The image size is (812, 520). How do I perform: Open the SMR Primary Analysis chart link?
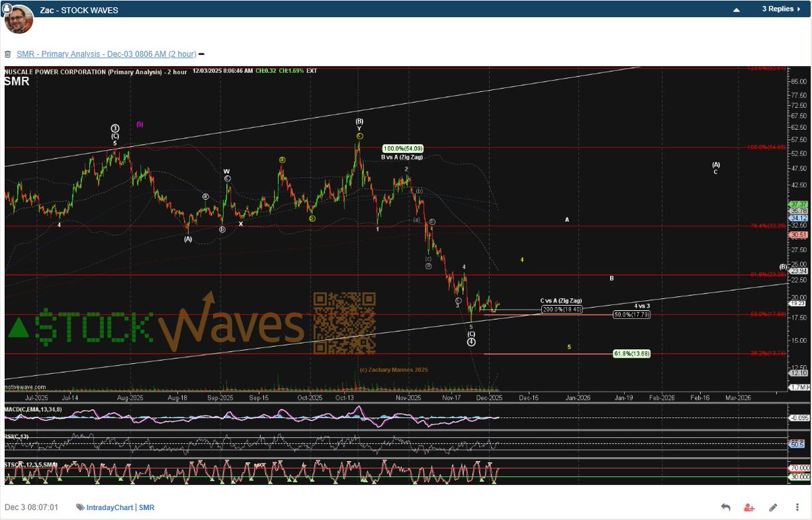pyautogui.click(x=106, y=53)
